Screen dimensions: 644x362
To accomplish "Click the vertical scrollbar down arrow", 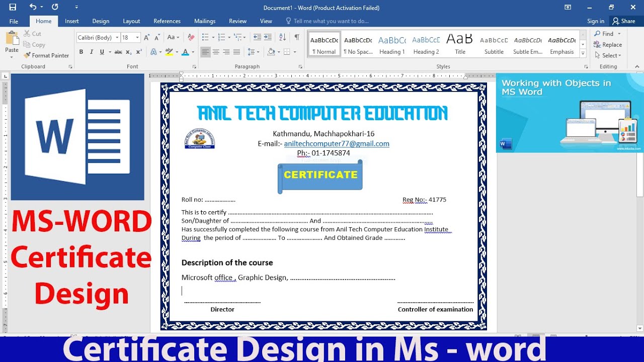I will (x=640, y=328).
